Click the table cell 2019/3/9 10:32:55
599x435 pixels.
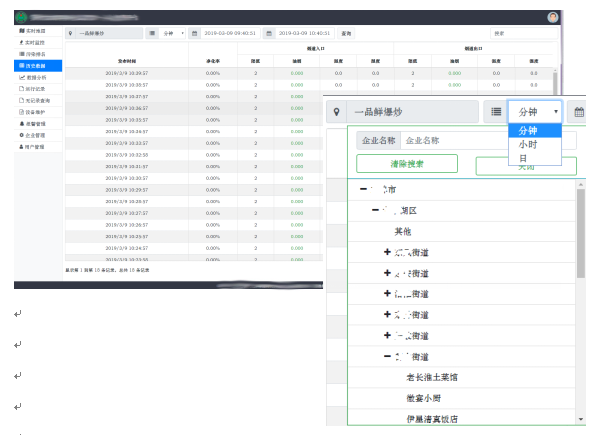pos(127,155)
